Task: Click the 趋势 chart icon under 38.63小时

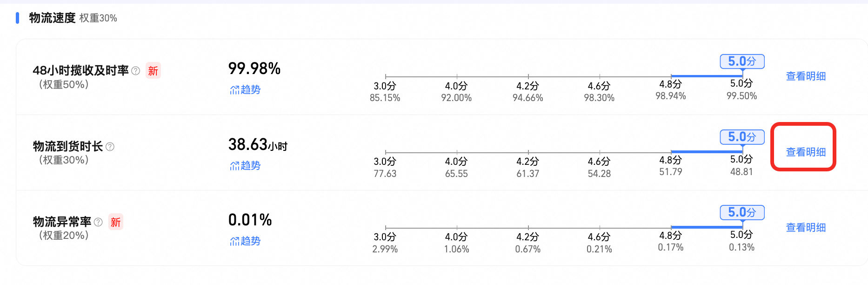Action: 234,166
